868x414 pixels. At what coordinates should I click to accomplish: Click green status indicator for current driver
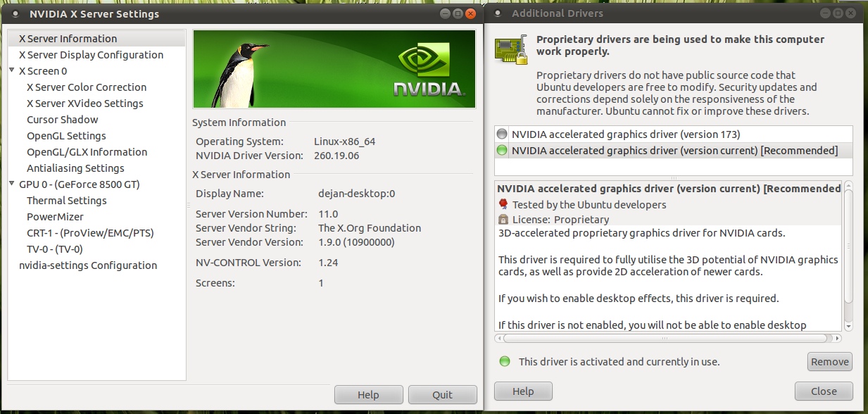click(502, 150)
